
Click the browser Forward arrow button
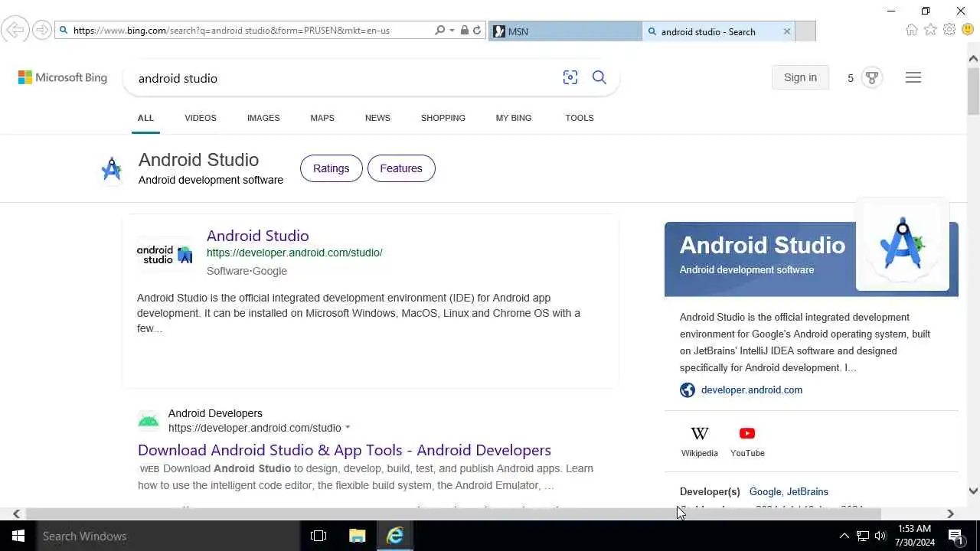click(42, 31)
